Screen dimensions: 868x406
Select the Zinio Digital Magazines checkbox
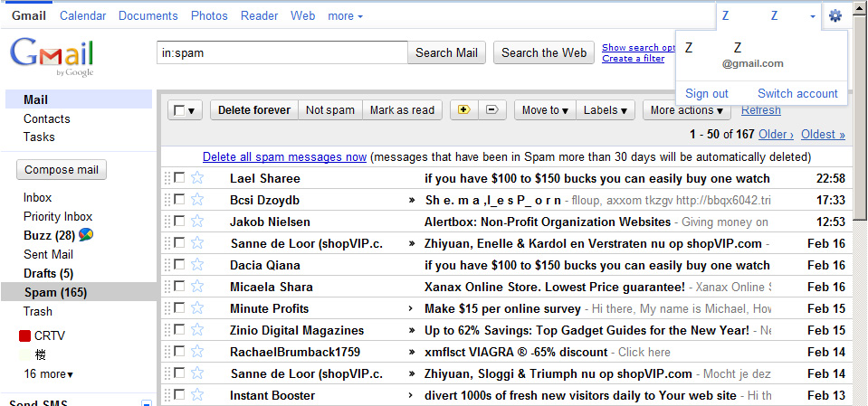point(179,330)
